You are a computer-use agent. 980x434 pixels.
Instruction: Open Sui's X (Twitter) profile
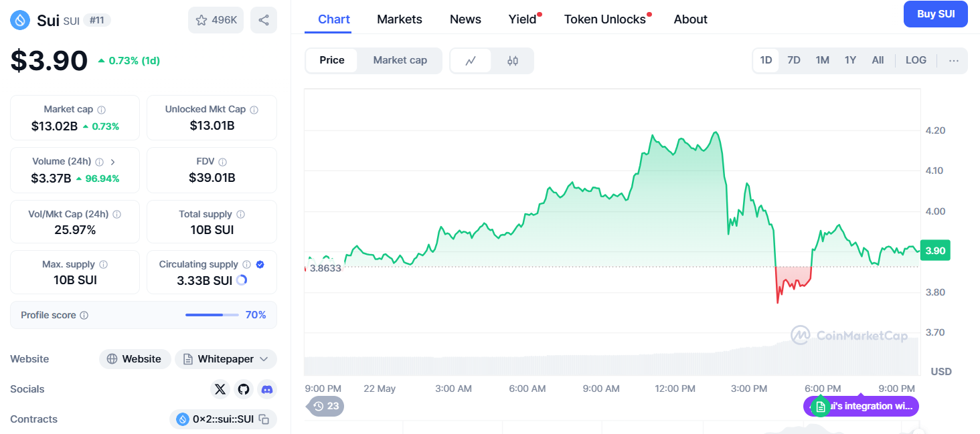click(x=220, y=389)
